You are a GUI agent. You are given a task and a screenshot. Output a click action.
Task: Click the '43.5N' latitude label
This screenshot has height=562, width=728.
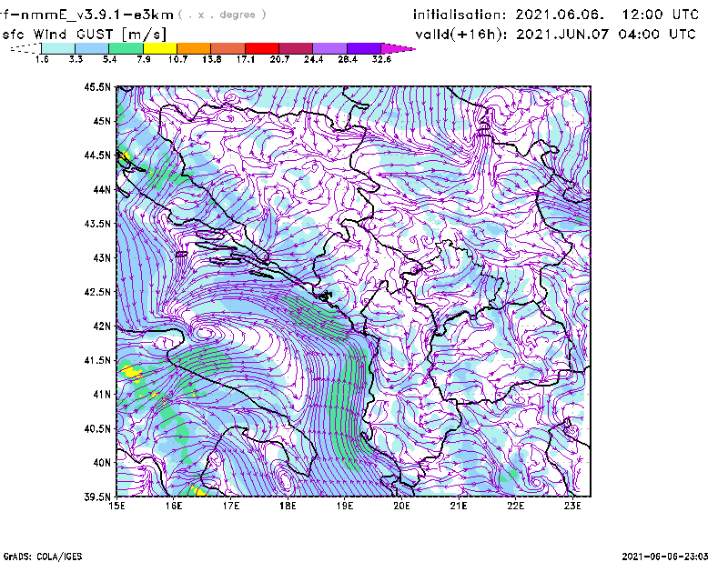[x=97, y=224]
